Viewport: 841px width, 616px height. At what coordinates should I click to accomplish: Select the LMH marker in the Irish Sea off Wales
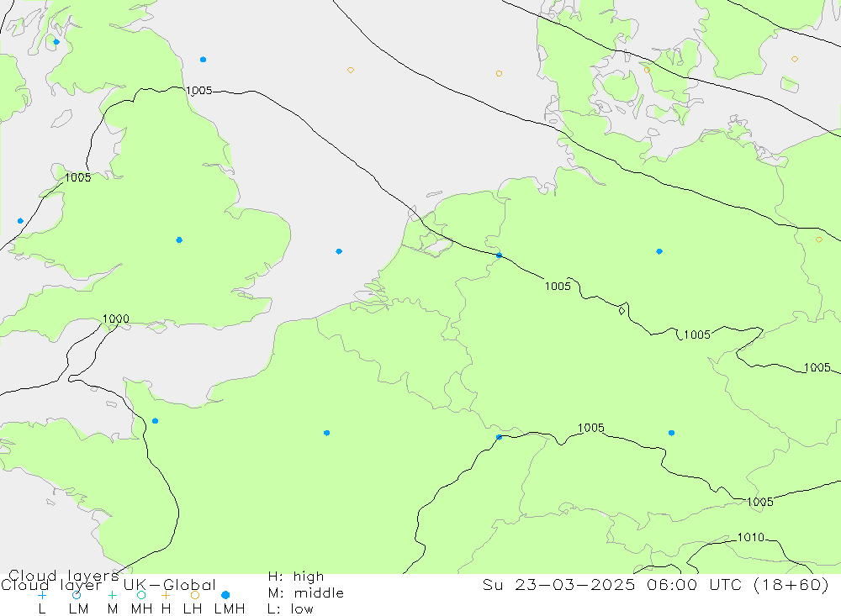tap(20, 221)
